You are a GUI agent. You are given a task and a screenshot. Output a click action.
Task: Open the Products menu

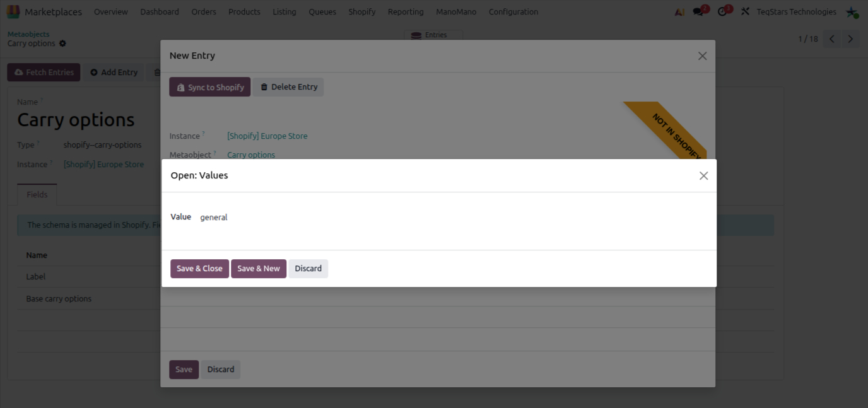(244, 11)
